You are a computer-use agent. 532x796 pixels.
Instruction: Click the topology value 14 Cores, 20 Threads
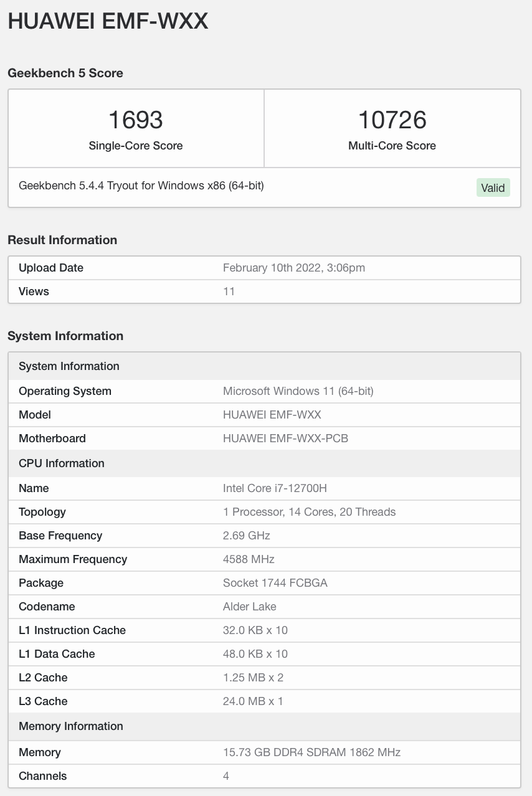click(309, 512)
